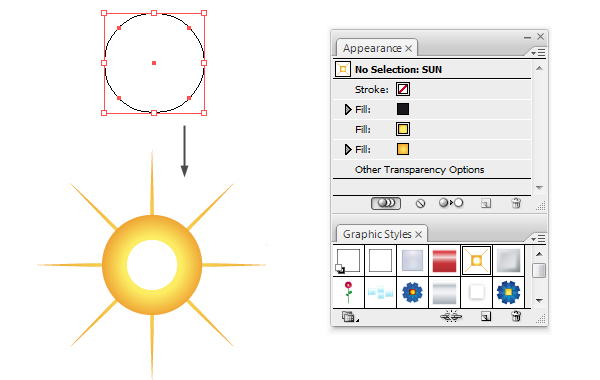The width and height of the screenshot is (600, 380).
Task: Click the sun artwork on the canvas
Action: [x=152, y=264]
